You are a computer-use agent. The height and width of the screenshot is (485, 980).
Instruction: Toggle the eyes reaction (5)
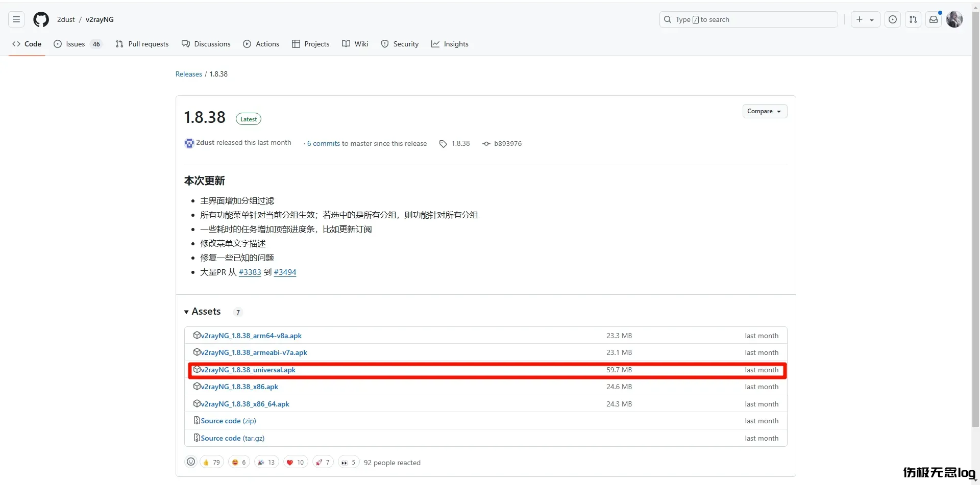point(348,463)
